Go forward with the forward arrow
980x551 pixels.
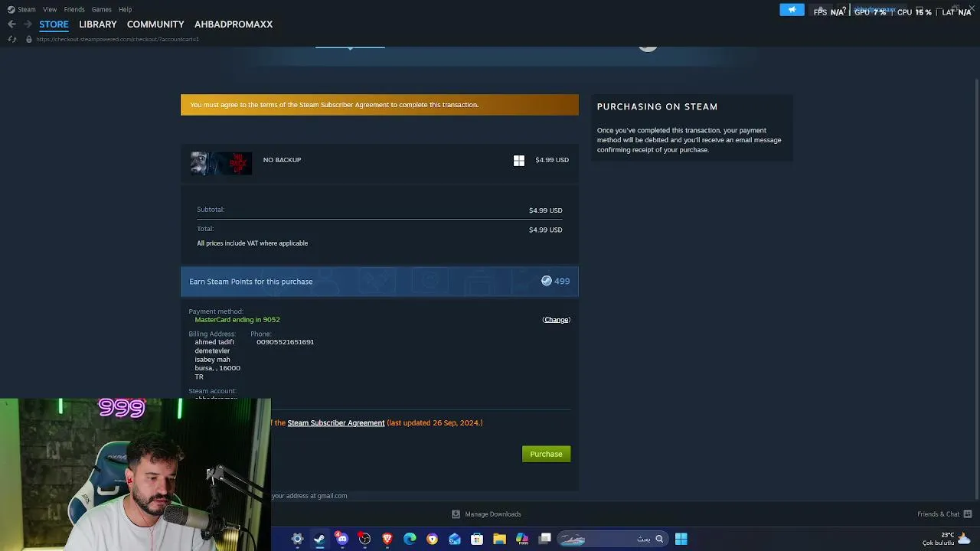pyautogui.click(x=28, y=24)
